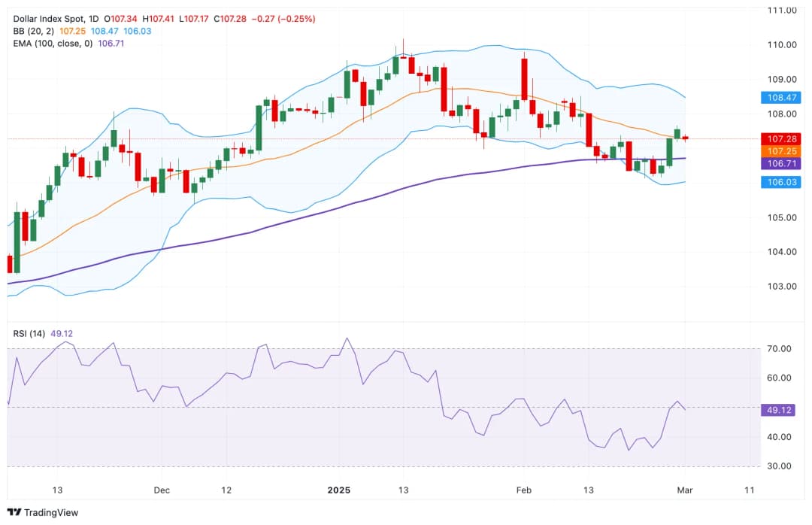Select the 103.00 price axis label
Screen dimensions: 812x525
(x=782, y=287)
